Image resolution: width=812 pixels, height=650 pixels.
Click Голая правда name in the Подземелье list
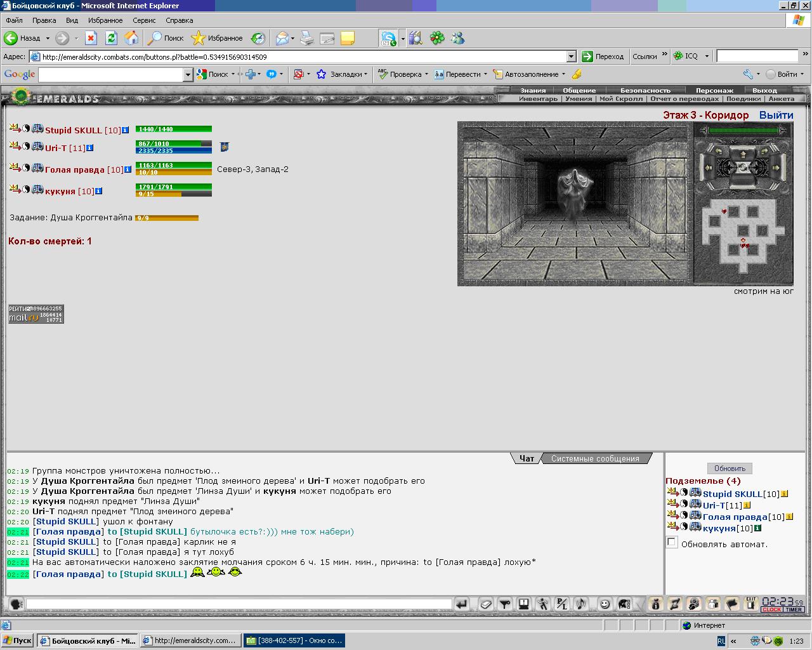point(735,517)
